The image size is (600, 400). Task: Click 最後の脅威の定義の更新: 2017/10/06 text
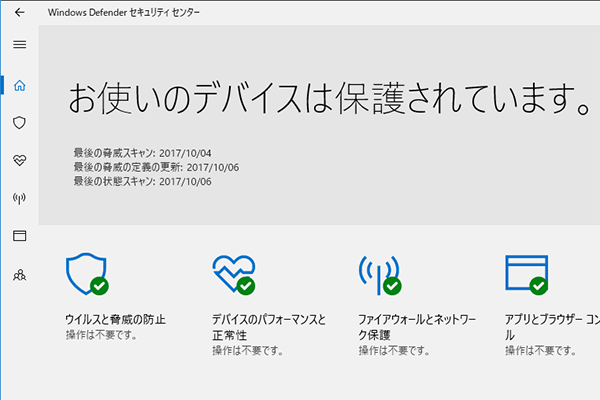(x=156, y=167)
